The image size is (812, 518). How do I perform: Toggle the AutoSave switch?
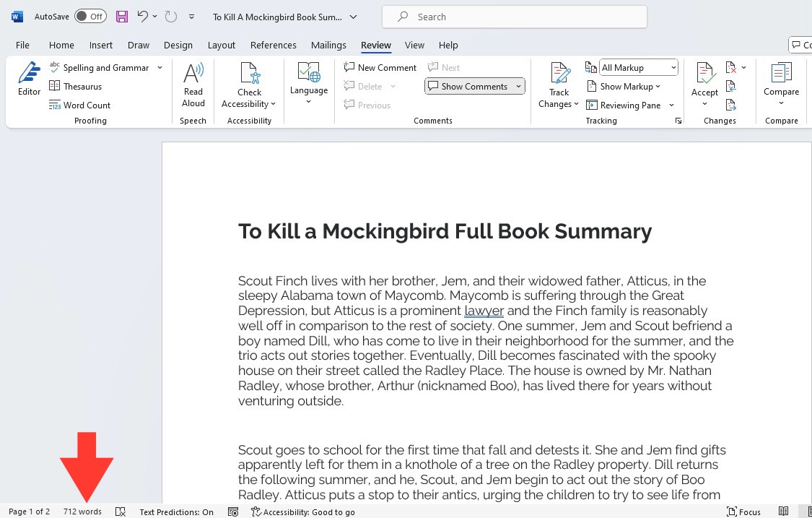[x=90, y=17]
